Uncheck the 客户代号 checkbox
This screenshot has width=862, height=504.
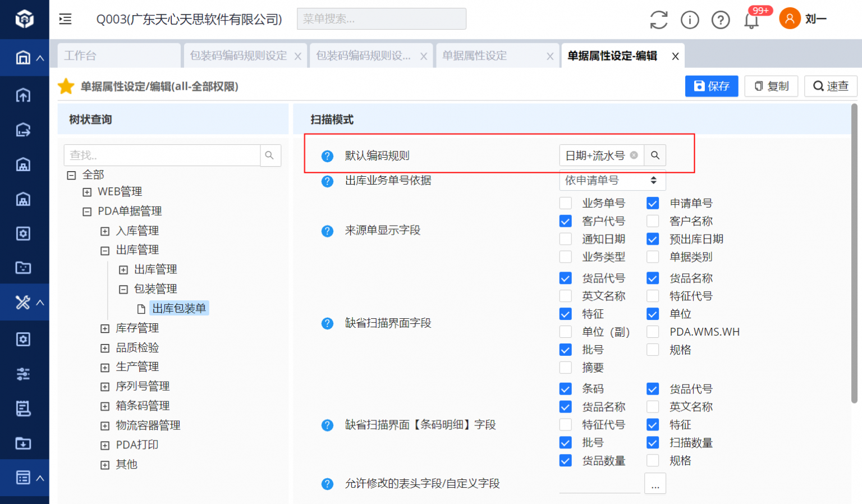(566, 221)
